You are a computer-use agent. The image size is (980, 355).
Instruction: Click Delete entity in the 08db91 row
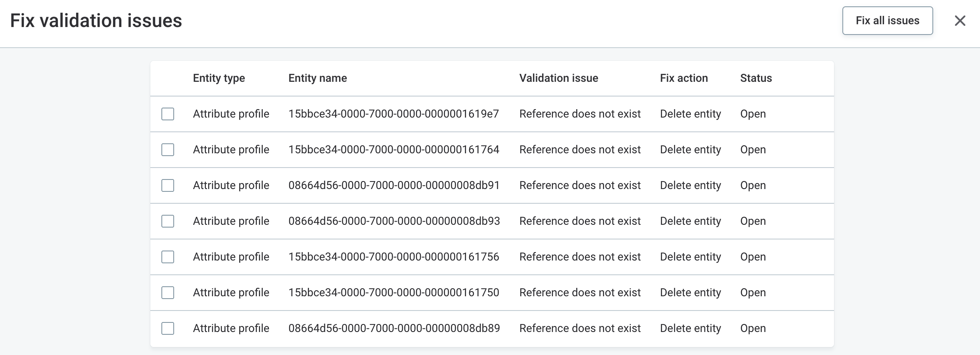click(690, 185)
